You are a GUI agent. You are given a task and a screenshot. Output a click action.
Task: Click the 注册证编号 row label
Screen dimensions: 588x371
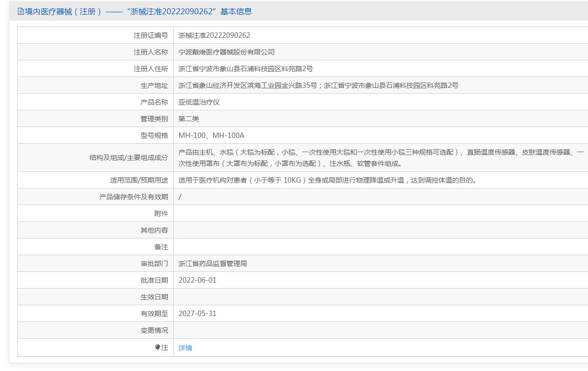[x=151, y=35]
